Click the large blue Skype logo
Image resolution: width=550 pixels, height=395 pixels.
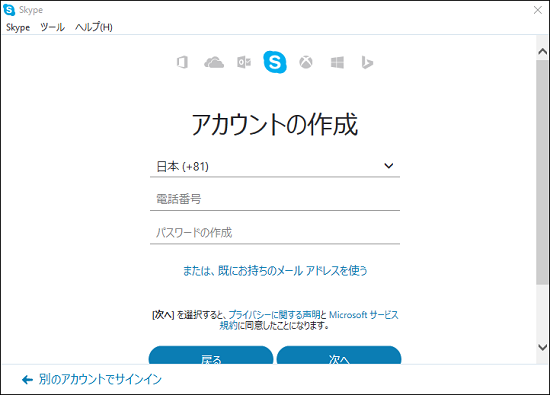tap(275, 62)
